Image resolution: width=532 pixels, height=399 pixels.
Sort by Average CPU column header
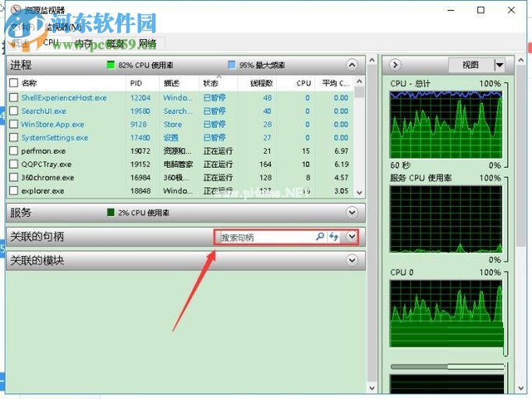pos(335,84)
